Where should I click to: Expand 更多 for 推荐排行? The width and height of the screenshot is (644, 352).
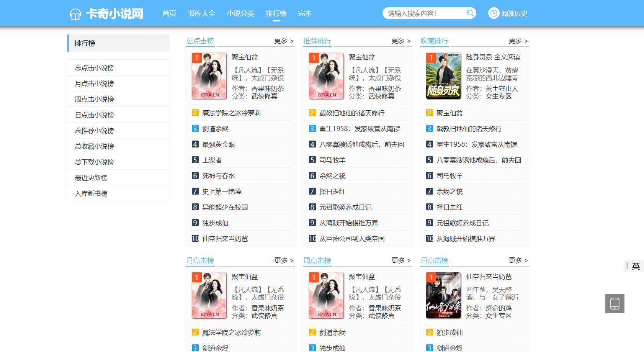click(401, 41)
